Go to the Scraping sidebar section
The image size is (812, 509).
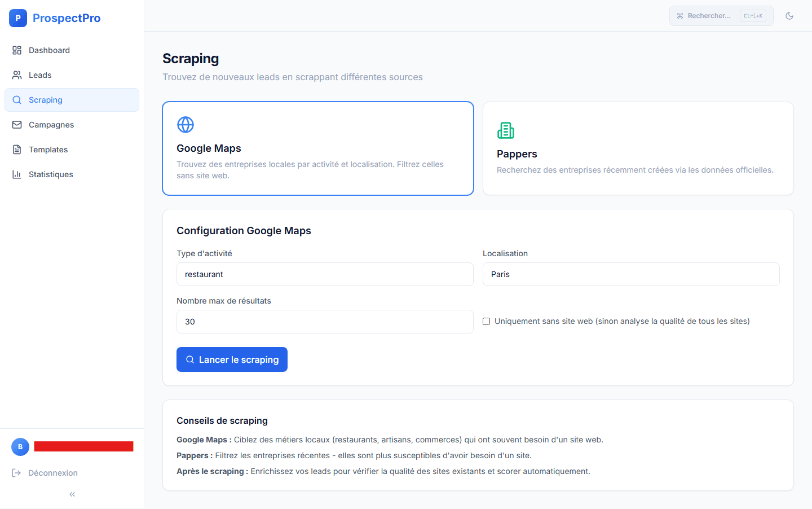click(x=46, y=100)
